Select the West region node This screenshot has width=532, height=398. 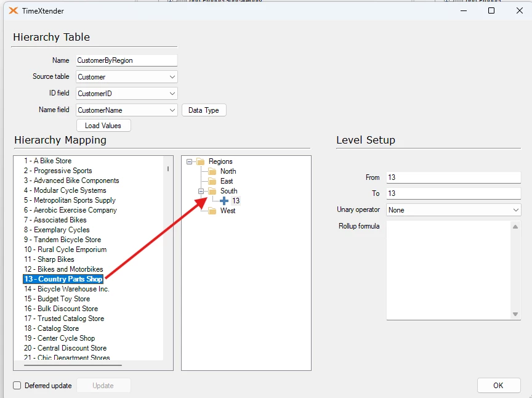(x=228, y=211)
